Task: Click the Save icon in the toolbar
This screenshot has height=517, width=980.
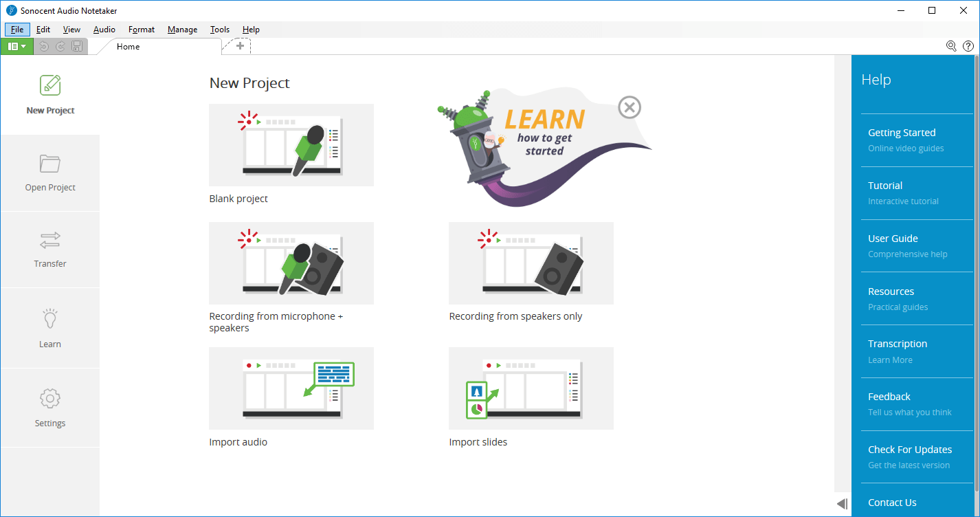Action: (x=77, y=46)
